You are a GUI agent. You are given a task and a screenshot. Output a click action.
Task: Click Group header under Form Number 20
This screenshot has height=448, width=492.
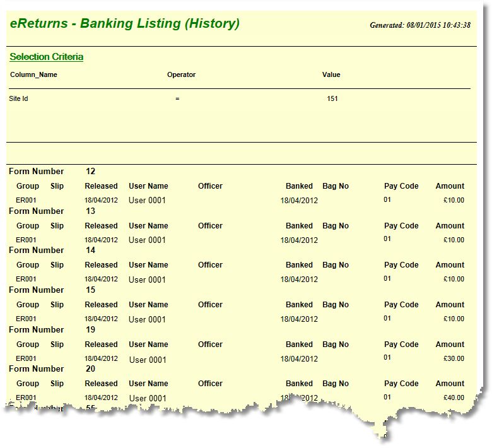tap(28, 384)
